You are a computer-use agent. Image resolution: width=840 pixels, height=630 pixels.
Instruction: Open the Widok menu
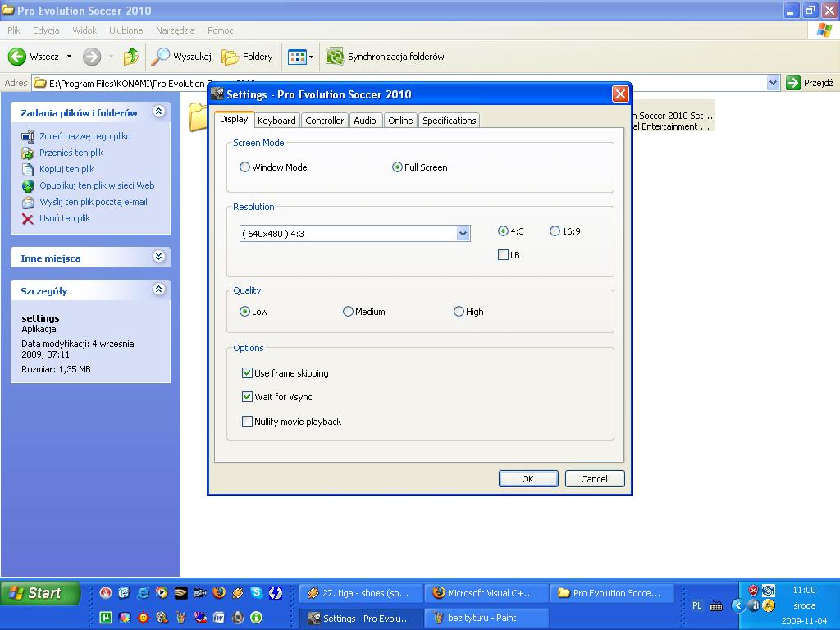click(x=84, y=30)
